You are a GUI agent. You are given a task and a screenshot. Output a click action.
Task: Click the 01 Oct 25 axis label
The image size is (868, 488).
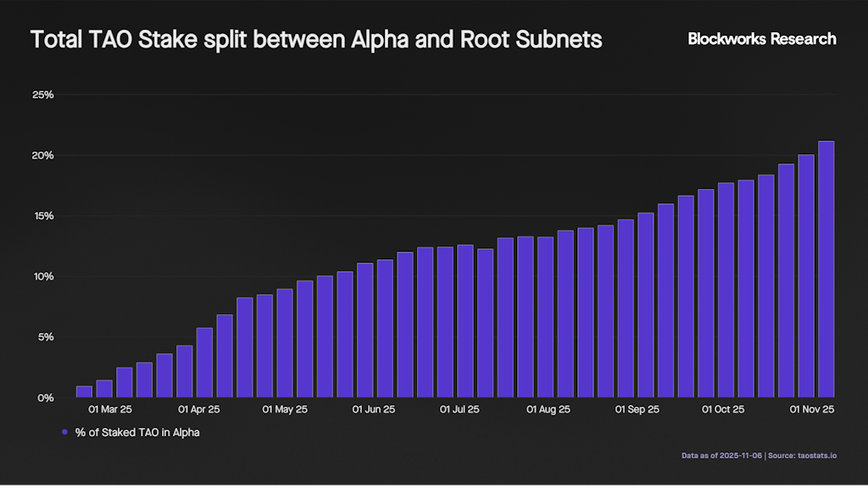click(723, 409)
